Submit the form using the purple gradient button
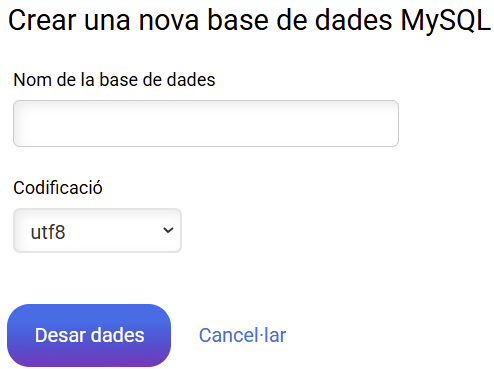This screenshot has height=369, width=494. pyautogui.click(x=89, y=335)
